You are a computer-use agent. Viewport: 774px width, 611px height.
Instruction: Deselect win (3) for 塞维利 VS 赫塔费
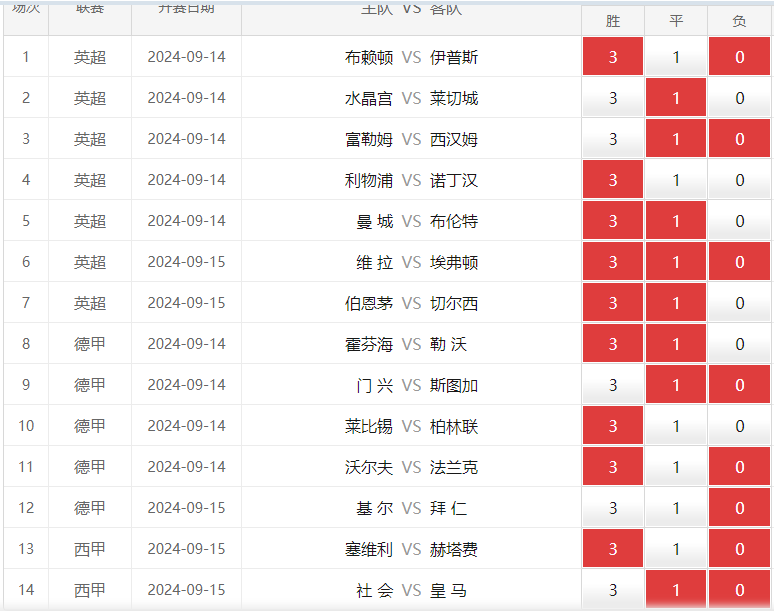click(x=613, y=548)
